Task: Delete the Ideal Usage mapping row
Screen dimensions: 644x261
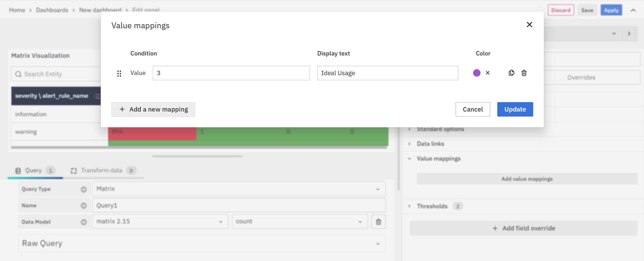Action: click(x=524, y=73)
